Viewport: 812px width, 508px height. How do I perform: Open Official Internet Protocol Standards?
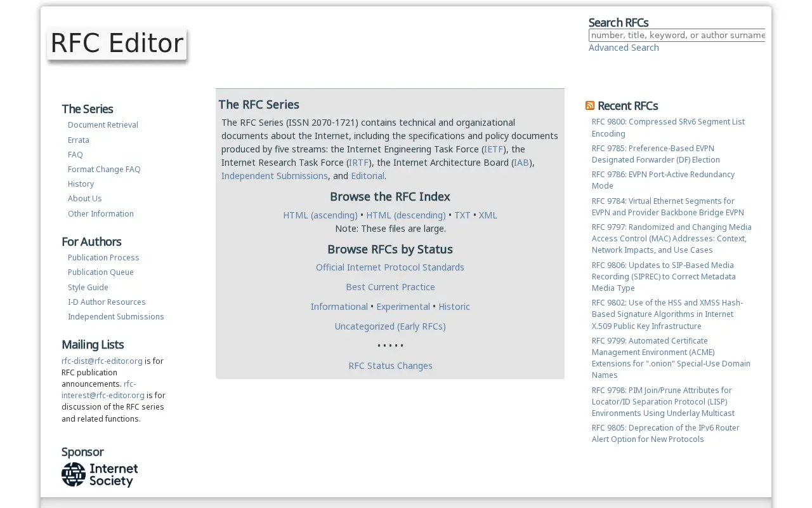tap(390, 267)
